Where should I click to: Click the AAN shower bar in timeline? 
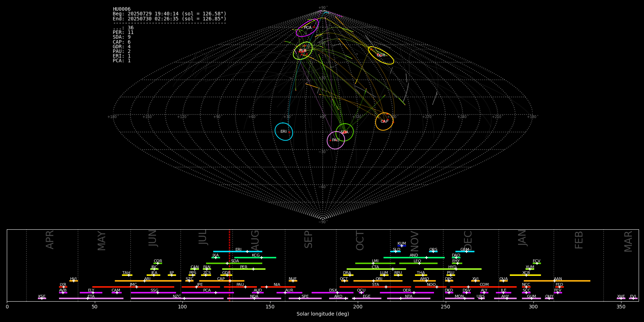click(557, 281)
